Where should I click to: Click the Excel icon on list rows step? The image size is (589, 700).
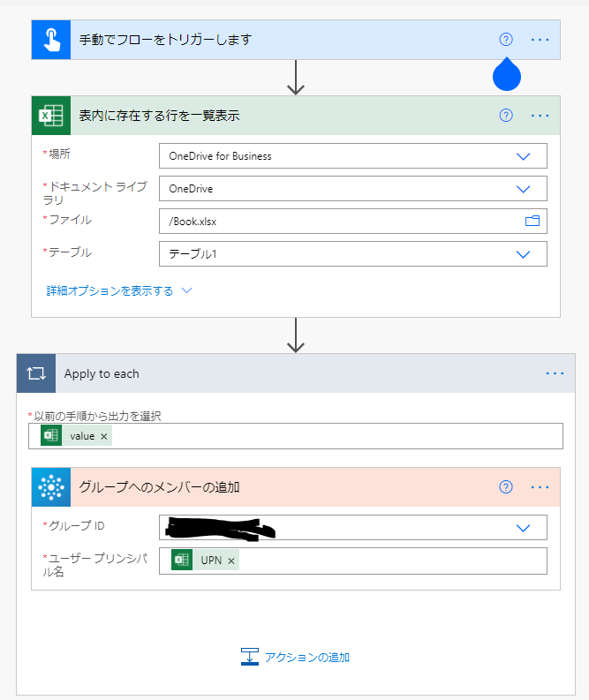pyautogui.click(x=51, y=116)
